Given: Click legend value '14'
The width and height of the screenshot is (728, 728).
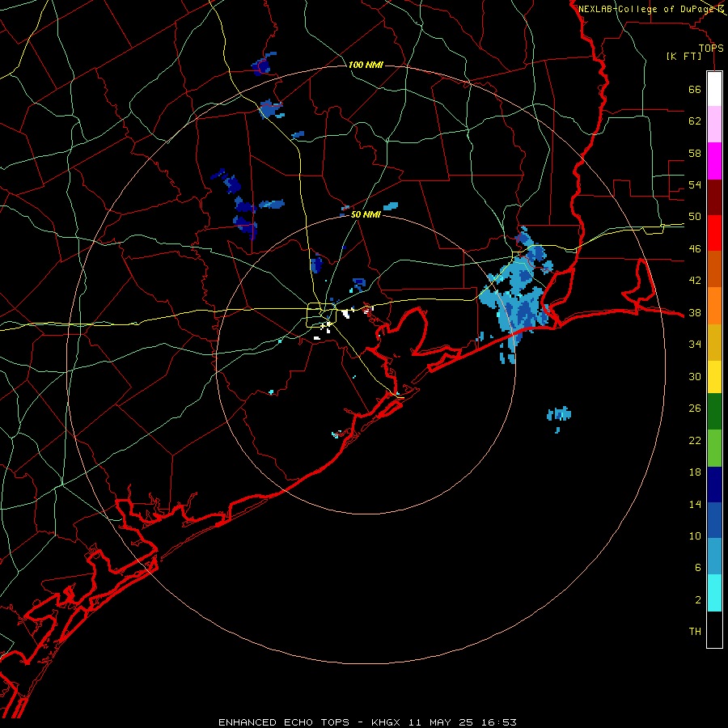Looking at the screenshot, I should coord(695,504).
